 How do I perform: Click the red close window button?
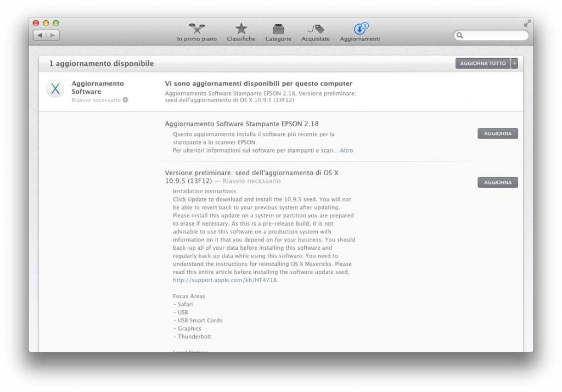point(36,23)
